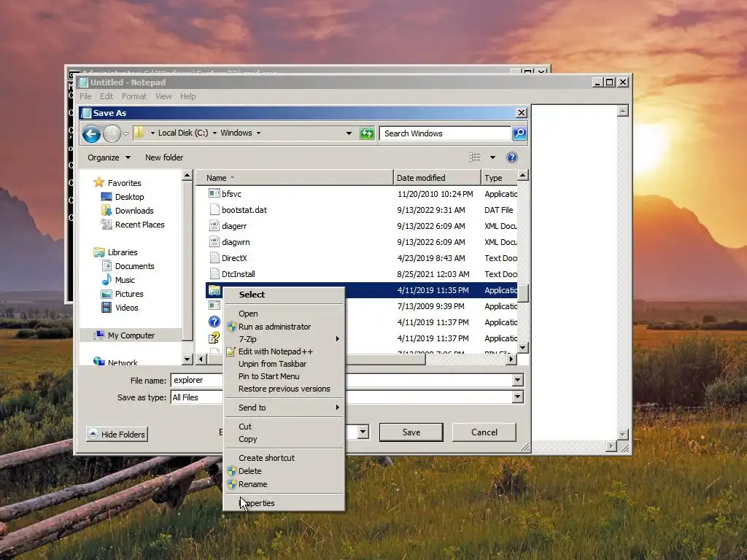Click the Hide Folders button
Viewport: 747px width, 560px height.
click(x=117, y=435)
